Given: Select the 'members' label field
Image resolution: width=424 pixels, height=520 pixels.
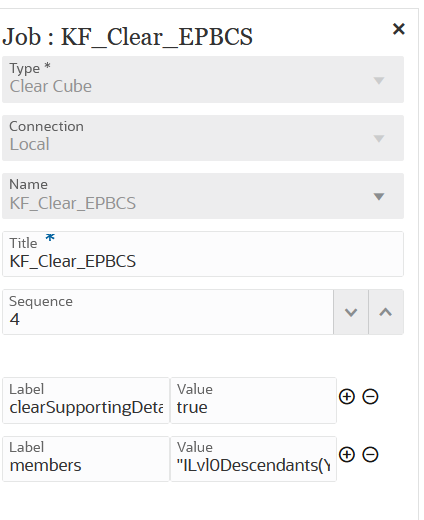Looking at the screenshot, I should [86, 459].
